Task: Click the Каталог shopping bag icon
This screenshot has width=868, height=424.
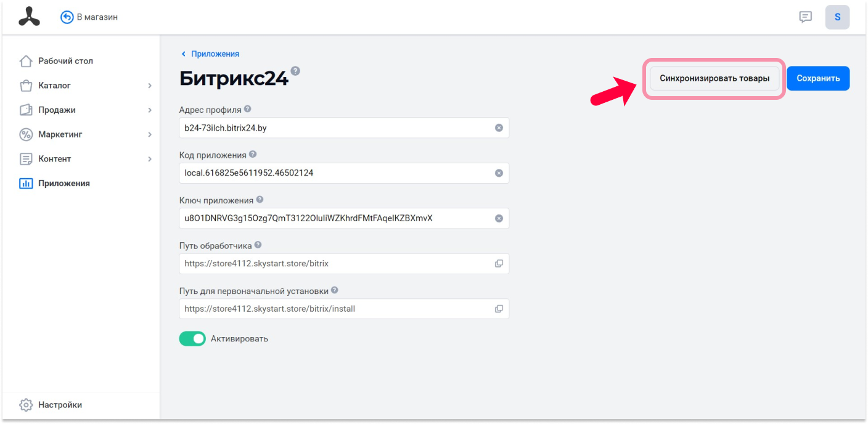Action: pyautogui.click(x=26, y=86)
